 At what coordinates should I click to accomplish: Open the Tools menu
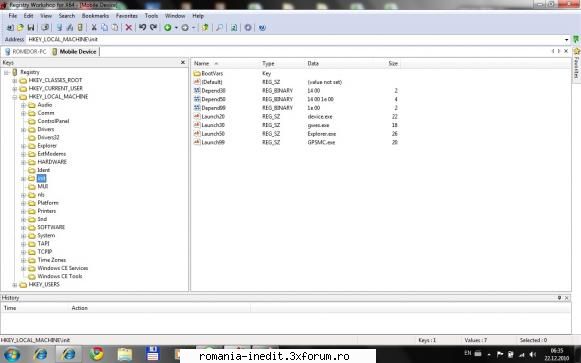point(151,16)
